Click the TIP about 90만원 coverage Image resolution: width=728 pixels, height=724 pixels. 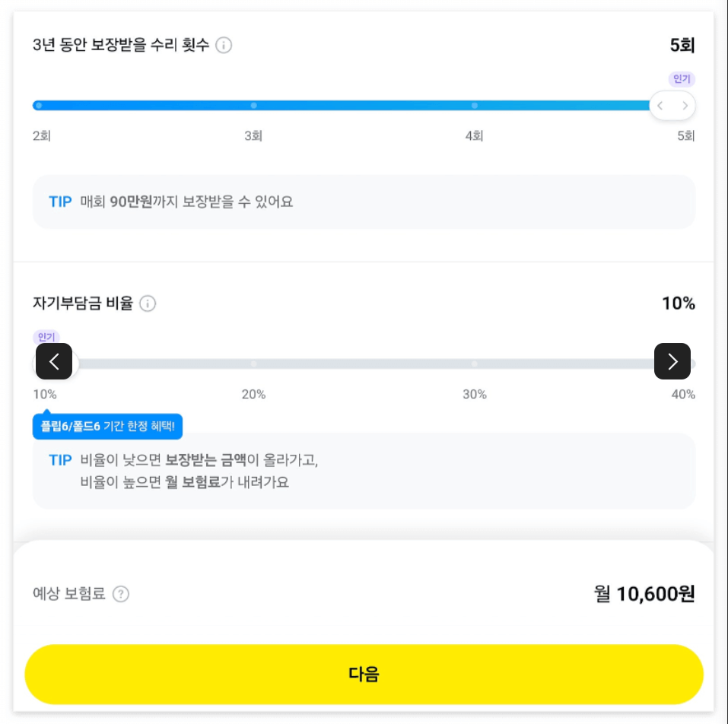(364, 202)
